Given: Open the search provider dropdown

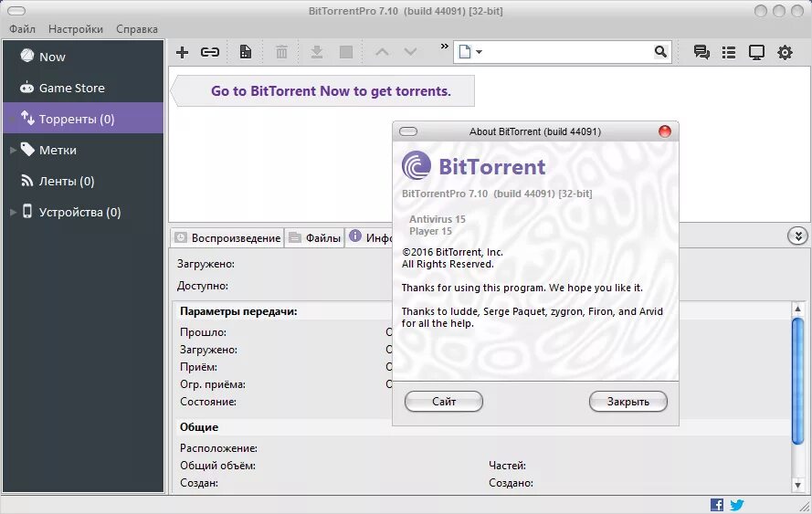Looking at the screenshot, I should (x=470, y=52).
